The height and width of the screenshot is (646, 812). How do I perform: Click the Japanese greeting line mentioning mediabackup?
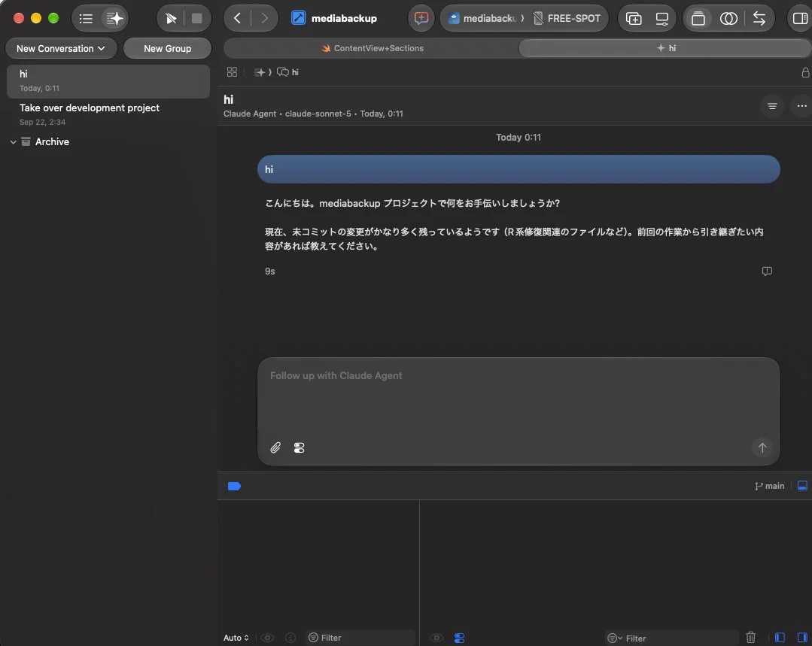[x=412, y=204]
